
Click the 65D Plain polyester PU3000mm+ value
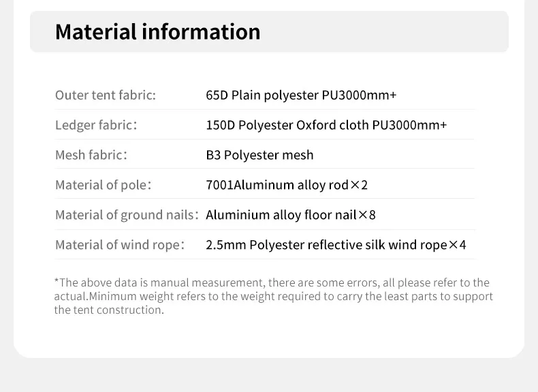coord(301,95)
